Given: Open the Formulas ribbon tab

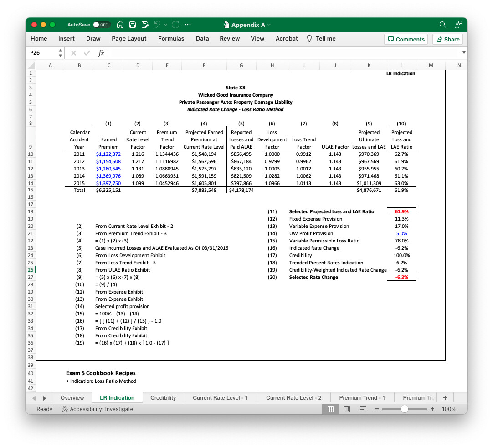Looking at the screenshot, I should [171, 39].
